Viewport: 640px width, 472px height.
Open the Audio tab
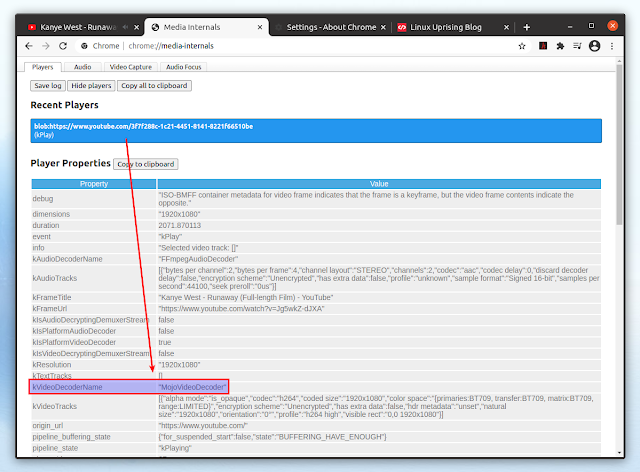coord(82,67)
